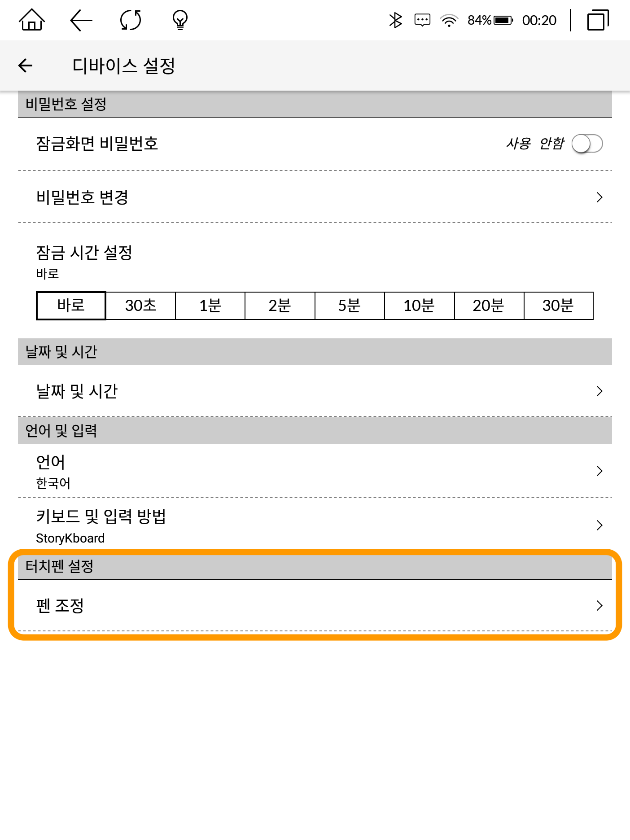Image resolution: width=630 pixels, height=840 pixels.
Task: Expand 비밀번호 변경 with its chevron
Action: click(599, 197)
